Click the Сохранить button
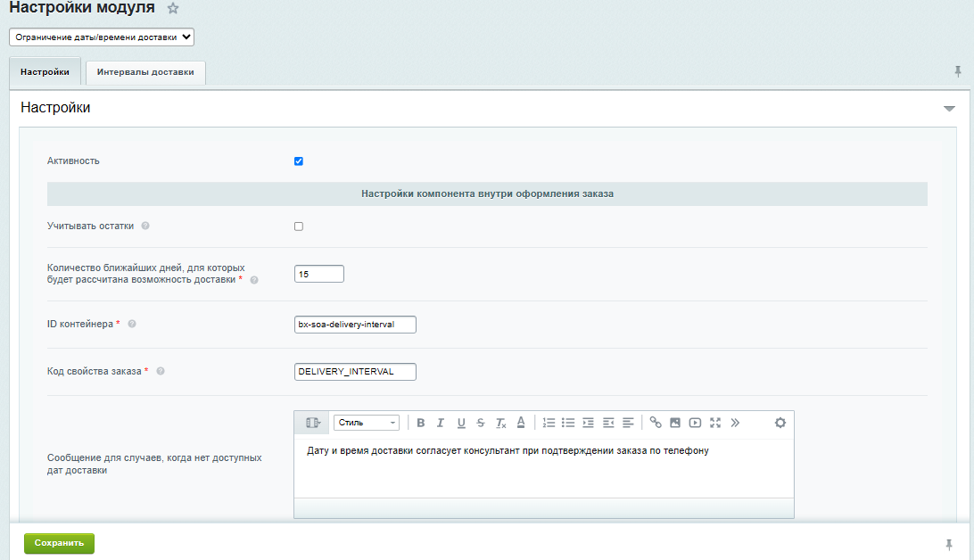Screen dimensions: 974x560 [59, 543]
